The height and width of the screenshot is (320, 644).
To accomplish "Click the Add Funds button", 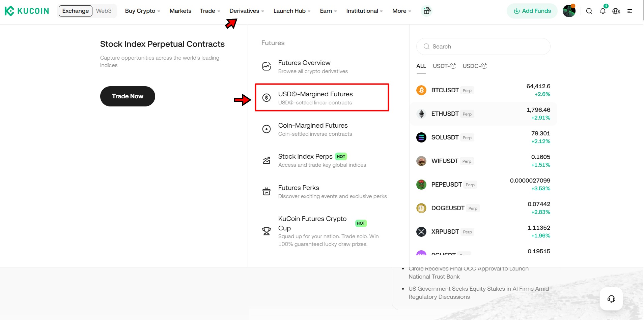I will [x=532, y=11].
